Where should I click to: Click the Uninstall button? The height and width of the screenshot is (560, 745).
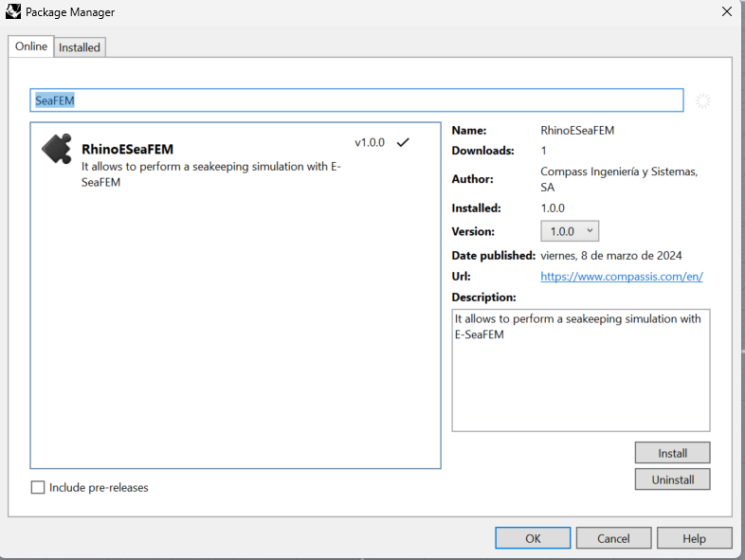tap(672, 479)
